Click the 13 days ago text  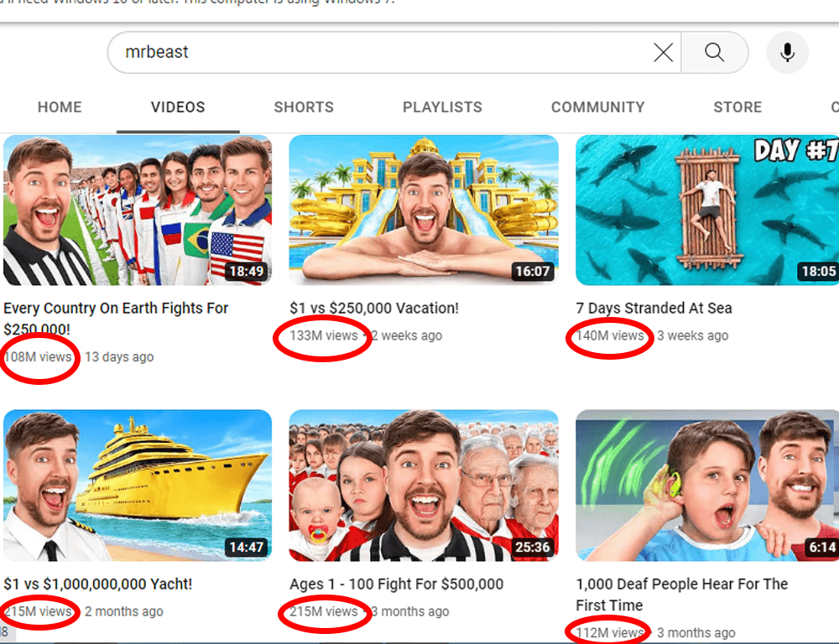click(x=119, y=356)
